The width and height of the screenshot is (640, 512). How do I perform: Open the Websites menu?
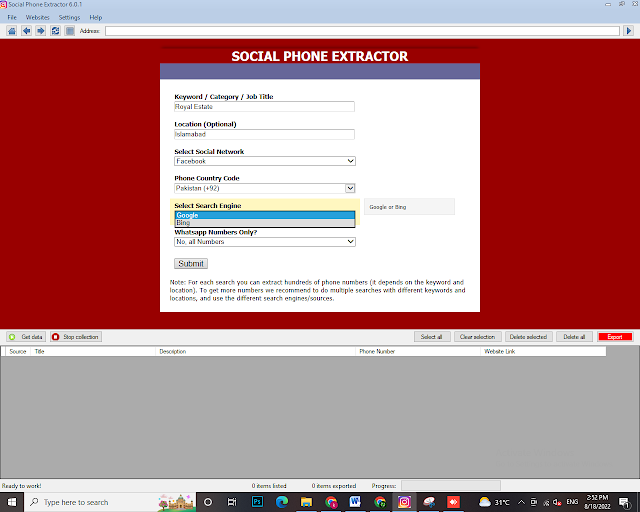(37, 18)
